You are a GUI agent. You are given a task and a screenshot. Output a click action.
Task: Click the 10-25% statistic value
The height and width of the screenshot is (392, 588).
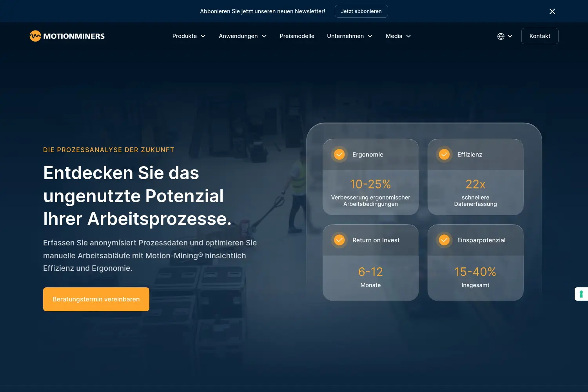[370, 184]
